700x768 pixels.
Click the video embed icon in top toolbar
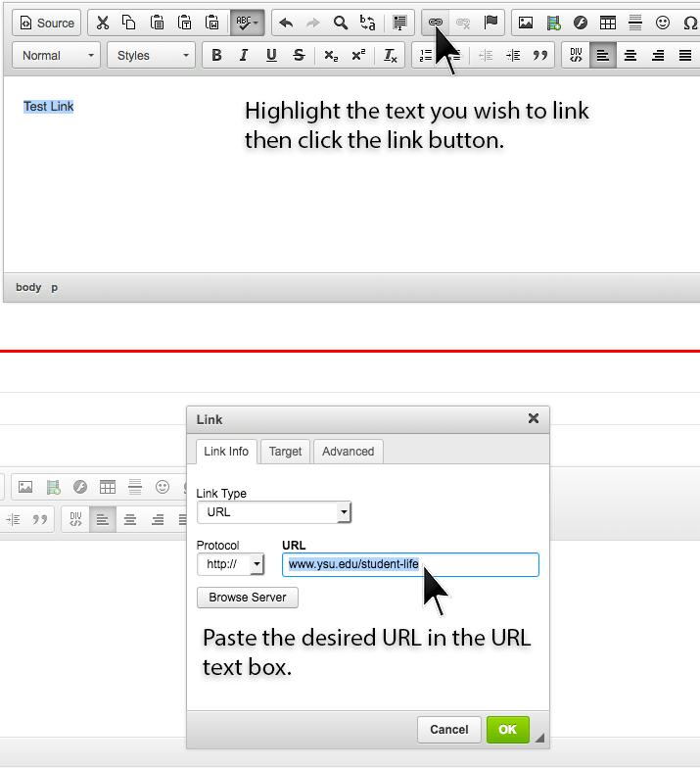[x=553, y=23]
